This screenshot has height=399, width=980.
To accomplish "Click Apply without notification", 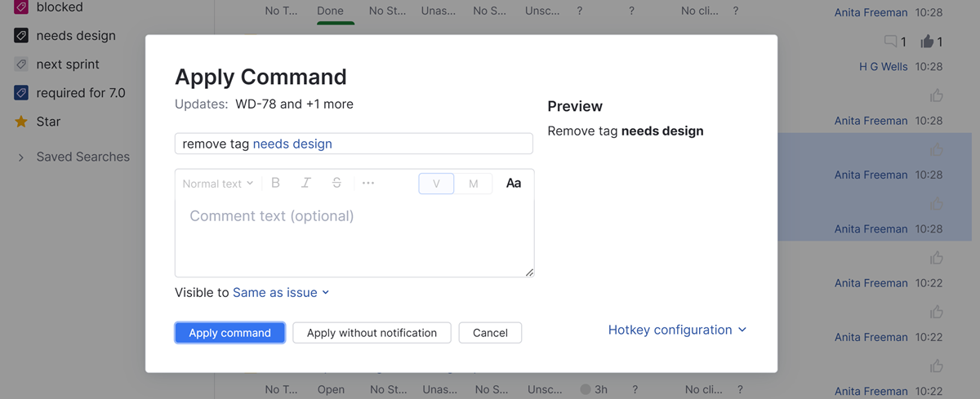I will [372, 333].
